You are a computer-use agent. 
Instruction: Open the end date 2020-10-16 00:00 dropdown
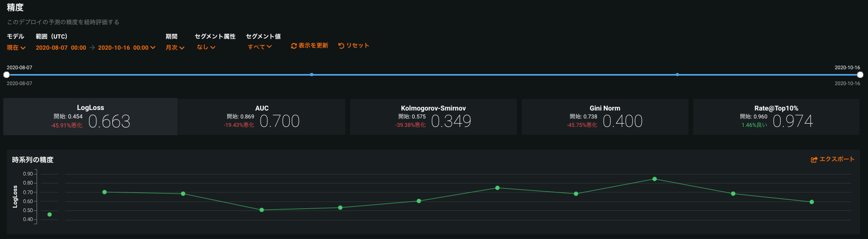pos(127,48)
